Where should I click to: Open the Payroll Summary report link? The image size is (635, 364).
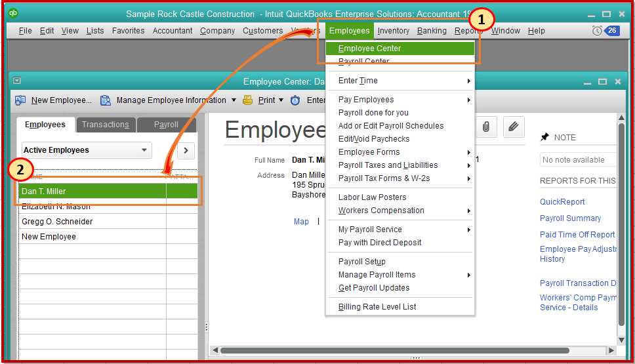570,218
